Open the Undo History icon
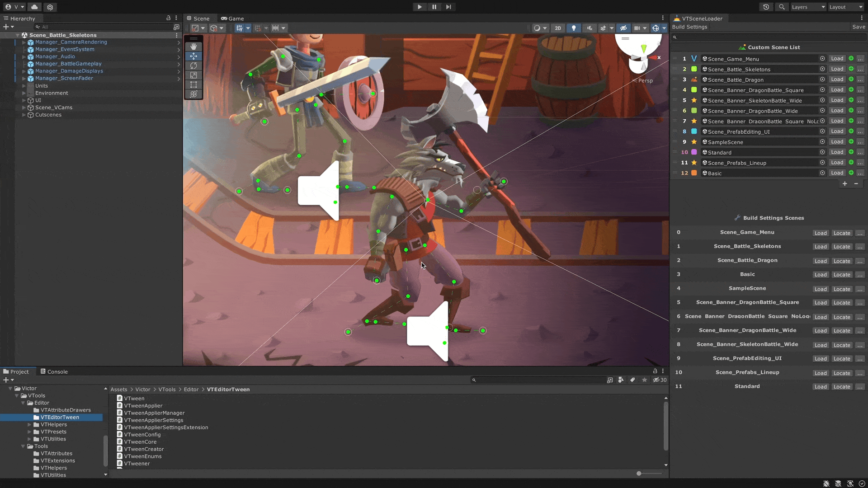Screen dimensions: 868x488 (766, 7)
